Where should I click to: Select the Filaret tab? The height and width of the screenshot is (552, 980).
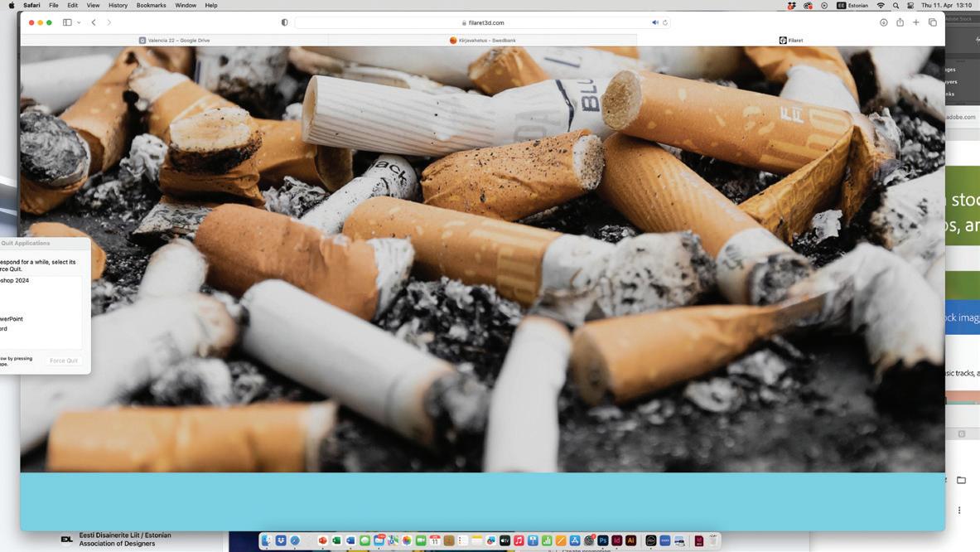790,40
